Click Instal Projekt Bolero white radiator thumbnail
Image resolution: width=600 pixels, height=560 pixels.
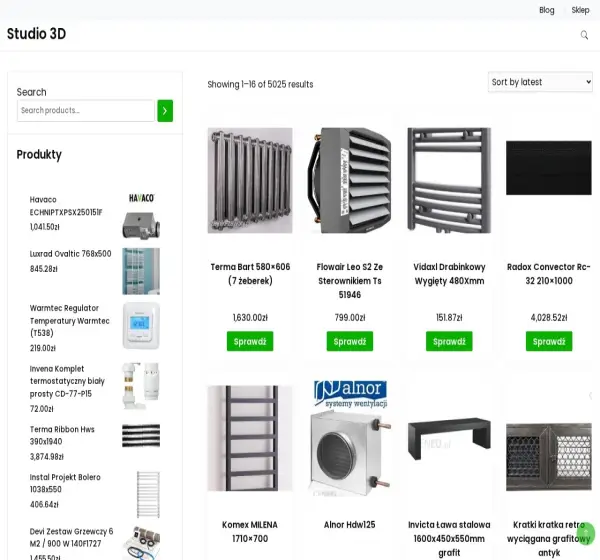148,495
